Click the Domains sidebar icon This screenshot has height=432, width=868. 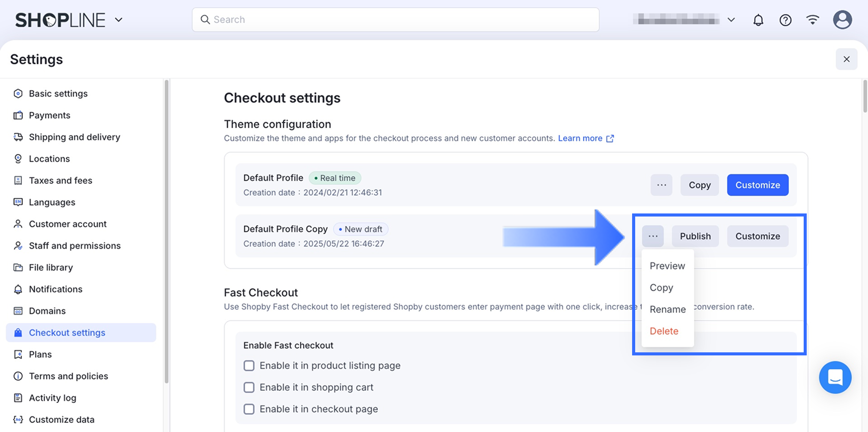18,311
